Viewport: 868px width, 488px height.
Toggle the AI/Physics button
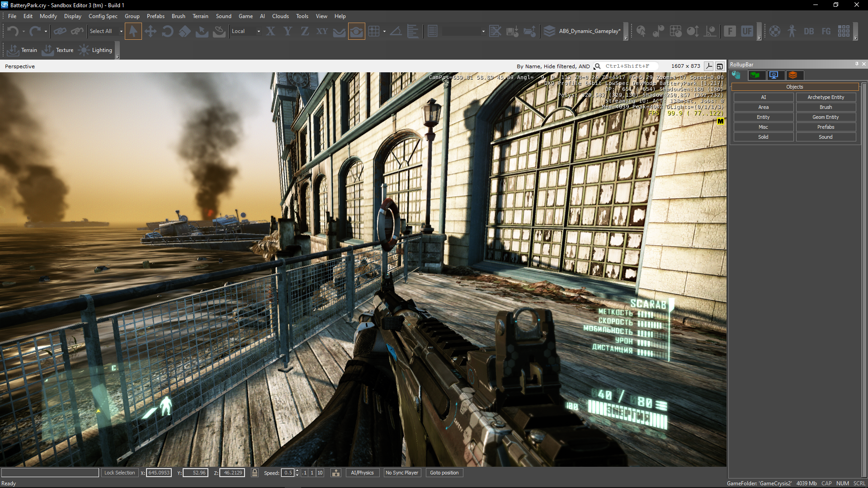tap(362, 473)
